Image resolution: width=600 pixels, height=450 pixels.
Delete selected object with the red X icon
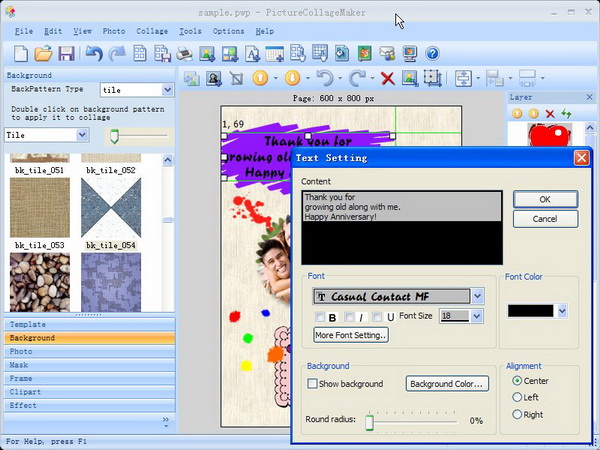387,78
